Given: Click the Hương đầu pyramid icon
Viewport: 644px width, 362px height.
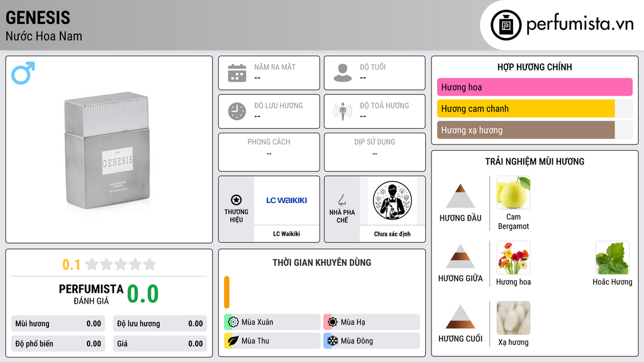Looking at the screenshot, I should pyautogui.click(x=460, y=196).
